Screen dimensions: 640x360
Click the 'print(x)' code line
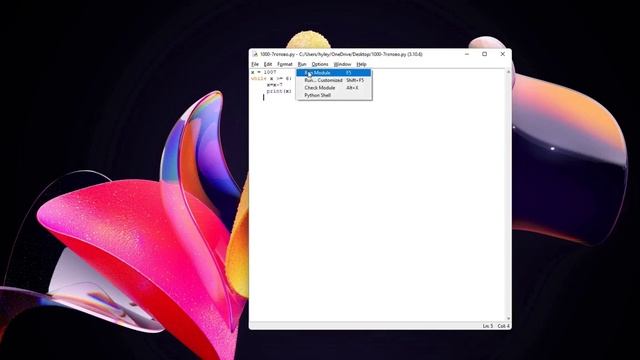pos(279,91)
